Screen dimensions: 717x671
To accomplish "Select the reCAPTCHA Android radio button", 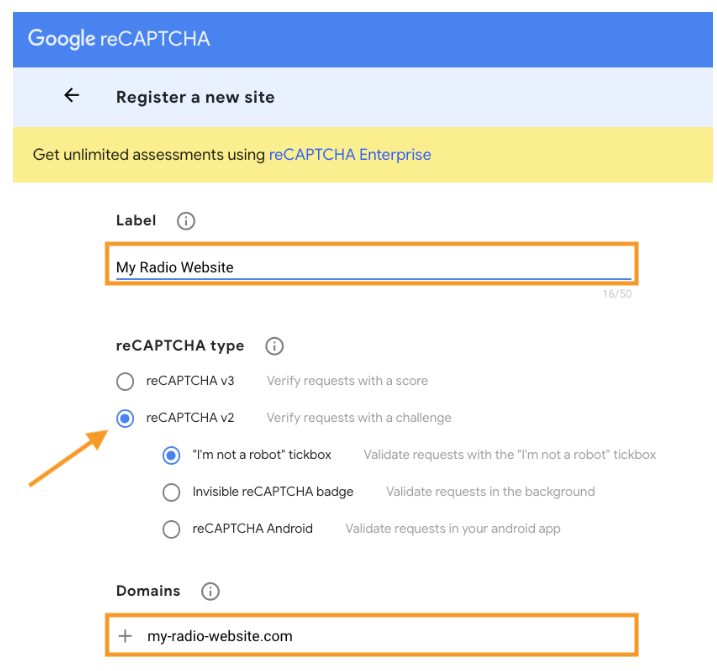I will click(171, 529).
